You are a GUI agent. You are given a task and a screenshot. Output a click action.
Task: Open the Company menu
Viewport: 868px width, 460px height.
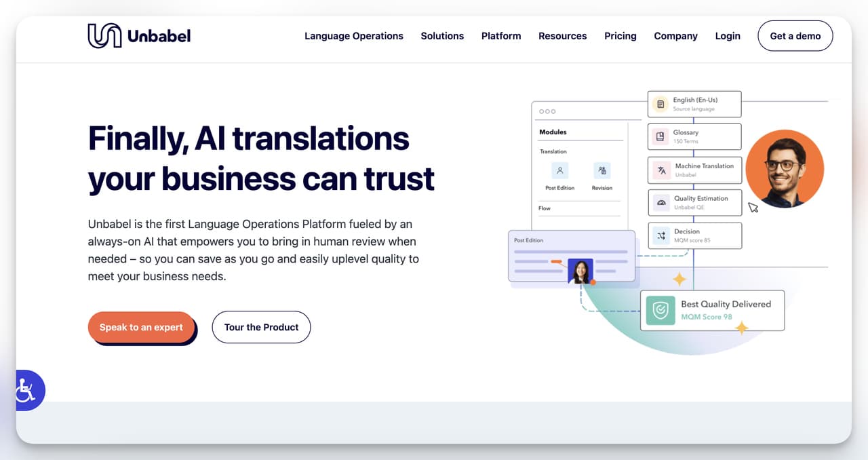pos(675,36)
